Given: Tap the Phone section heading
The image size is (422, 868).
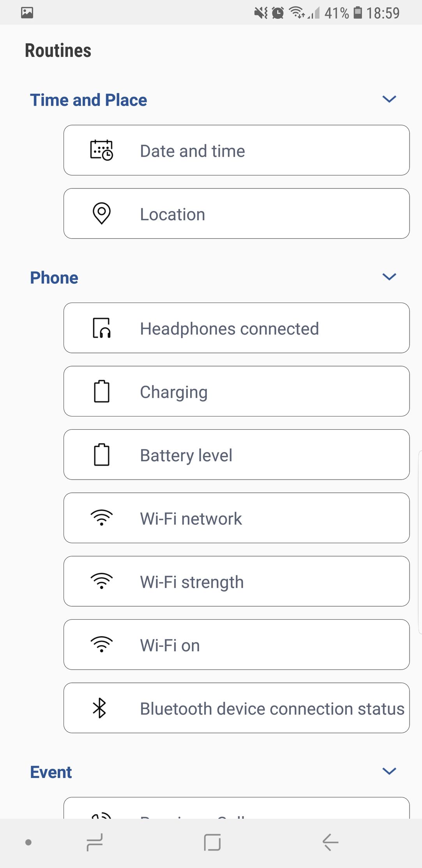Looking at the screenshot, I should (54, 278).
